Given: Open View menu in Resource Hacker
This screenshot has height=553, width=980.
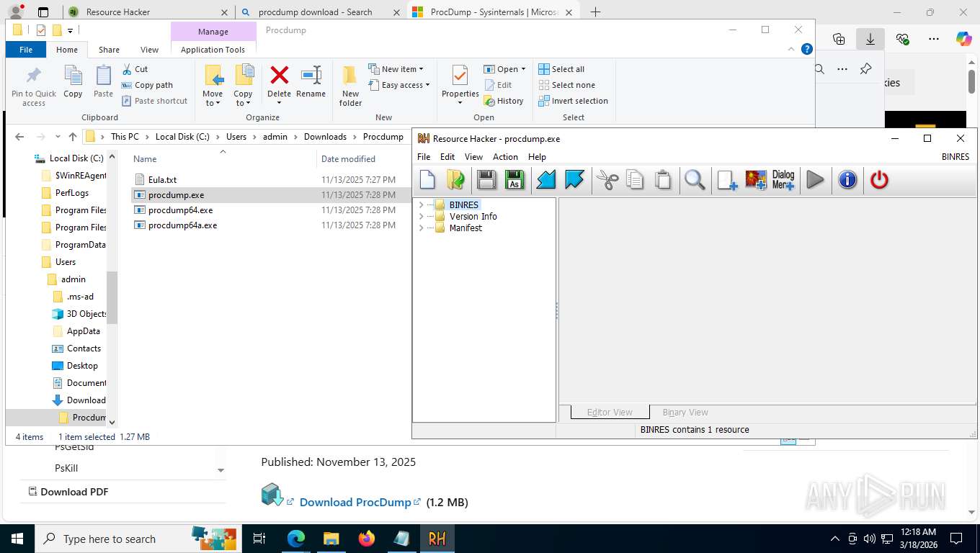Looking at the screenshot, I should (x=473, y=157).
